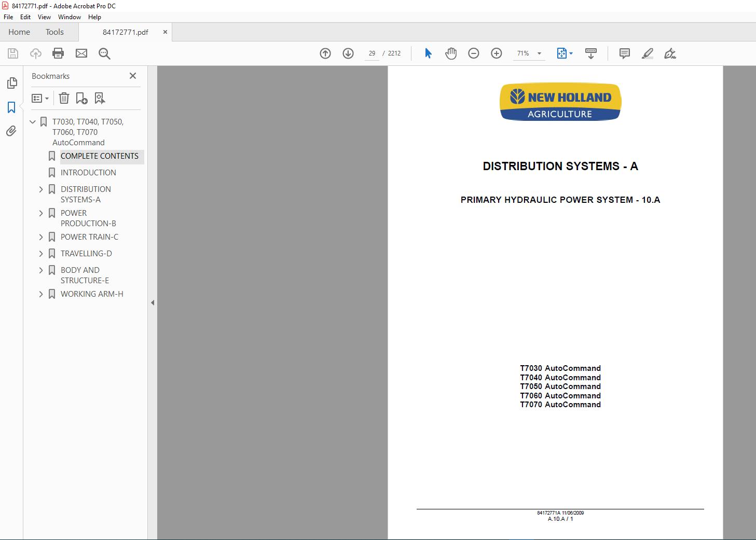The image size is (756, 540).
Task: Add a sticky note comment
Action: pos(625,53)
